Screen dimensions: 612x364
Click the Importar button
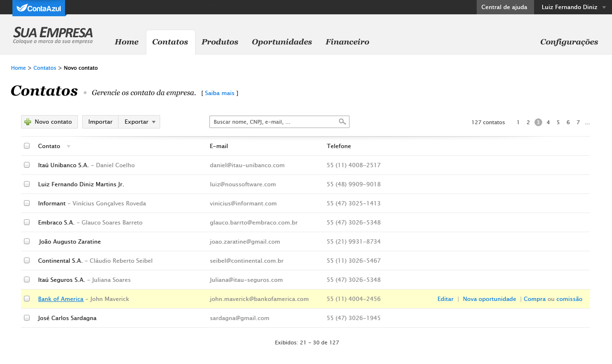coord(100,122)
